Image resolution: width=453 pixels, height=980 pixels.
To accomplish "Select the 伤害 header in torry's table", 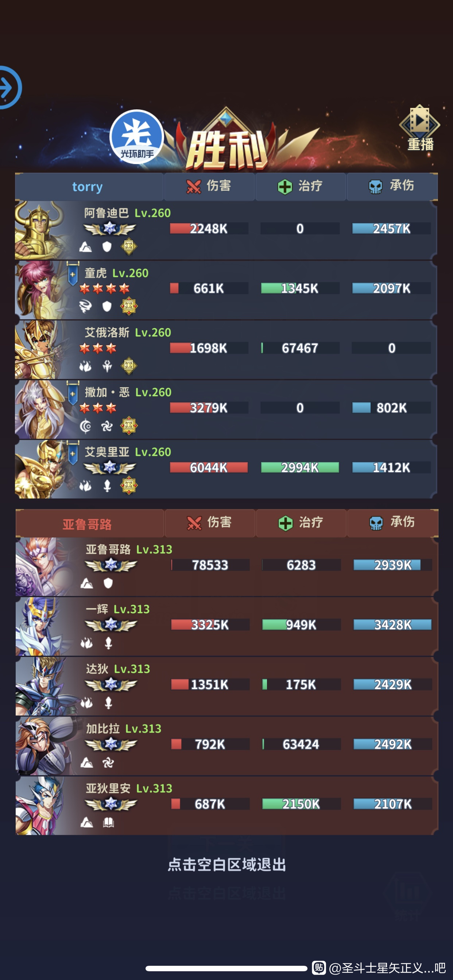I will click(209, 186).
